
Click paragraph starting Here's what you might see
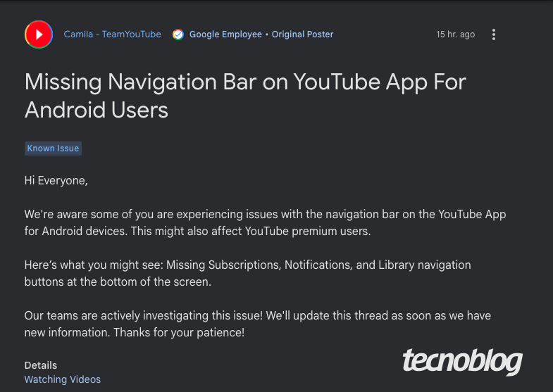[x=247, y=273]
